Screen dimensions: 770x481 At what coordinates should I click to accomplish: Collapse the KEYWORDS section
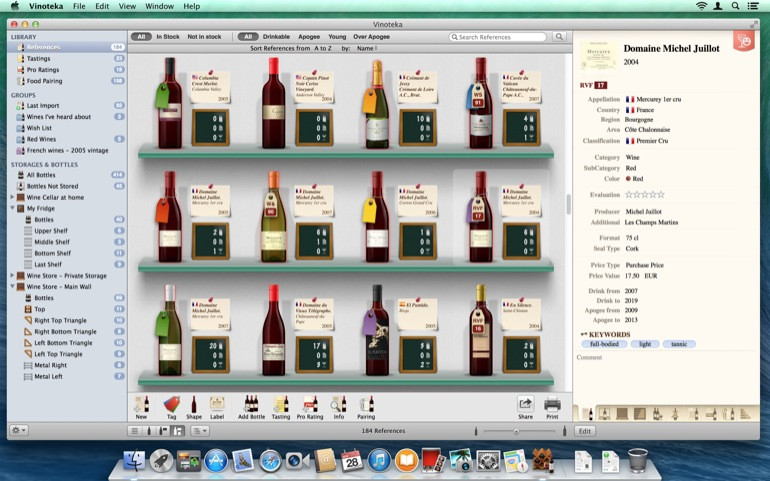pyautogui.click(x=584, y=334)
